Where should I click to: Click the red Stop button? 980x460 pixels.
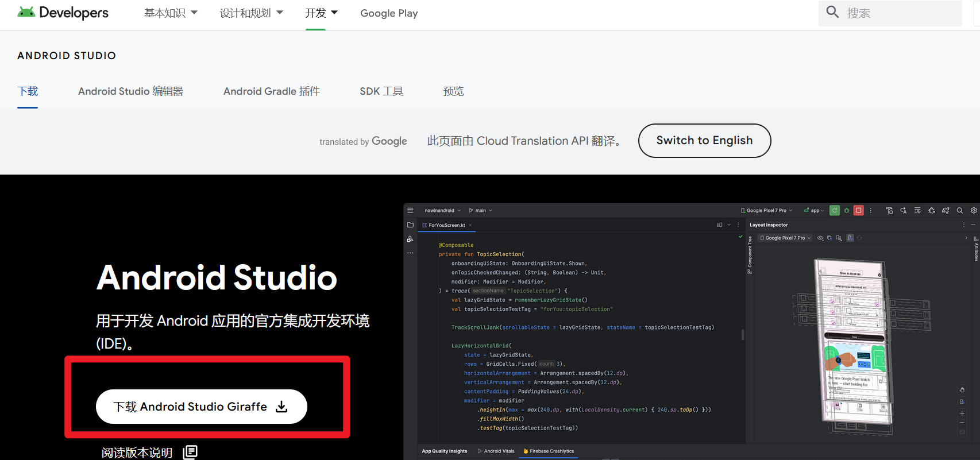[859, 210]
